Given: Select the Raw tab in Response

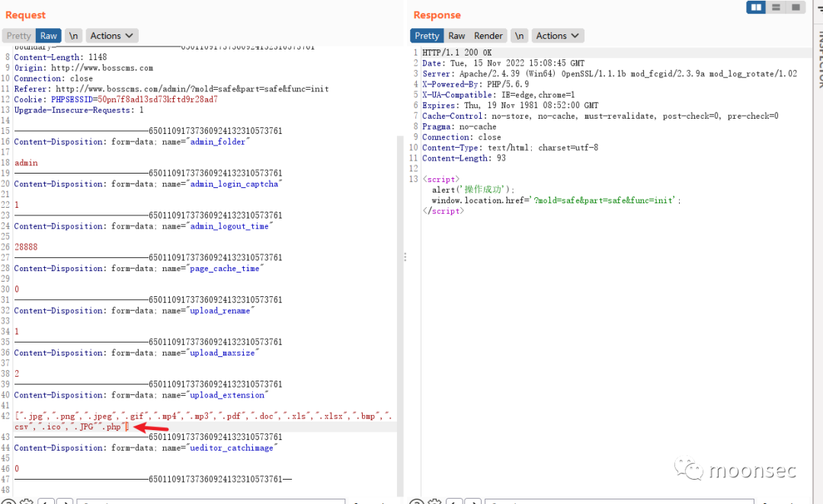Looking at the screenshot, I should pos(456,36).
